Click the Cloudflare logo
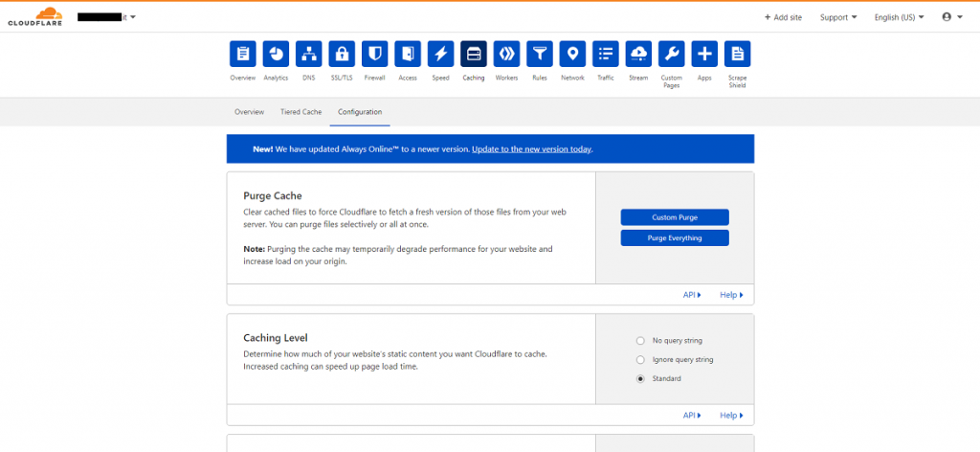Screen dimensions: 980x452 [x=35, y=17]
